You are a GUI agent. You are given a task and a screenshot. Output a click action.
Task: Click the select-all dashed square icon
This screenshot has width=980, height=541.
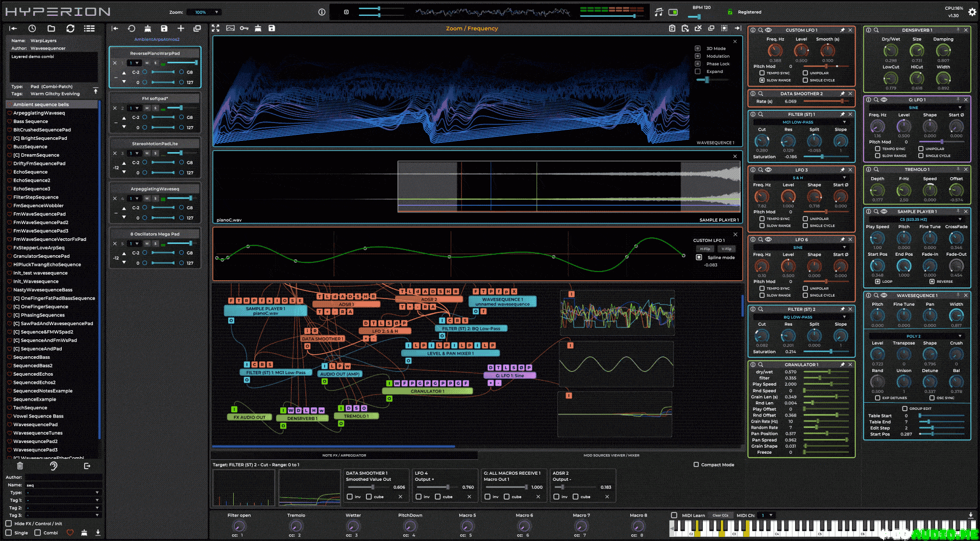tap(724, 29)
